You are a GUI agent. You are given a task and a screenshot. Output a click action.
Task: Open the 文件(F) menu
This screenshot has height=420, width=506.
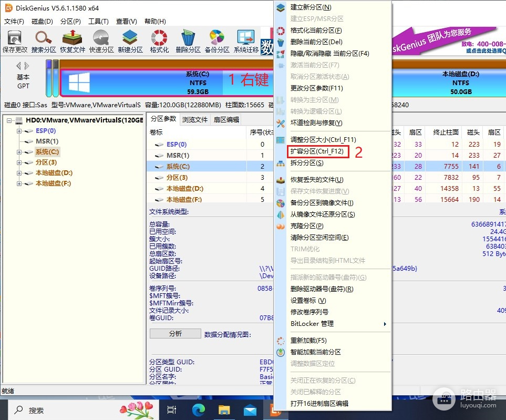click(14, 22)
